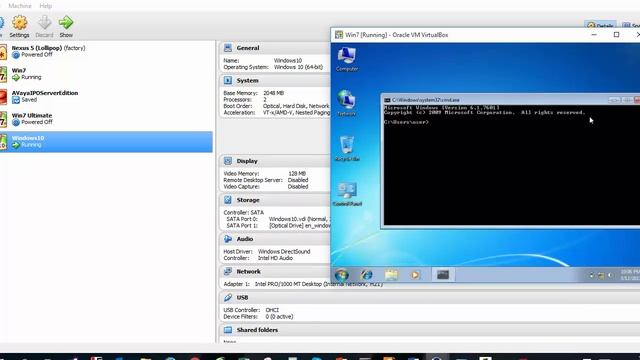Click the green Show arrow icon
This screenshot has height=360, width=640.
pos(66,22)
